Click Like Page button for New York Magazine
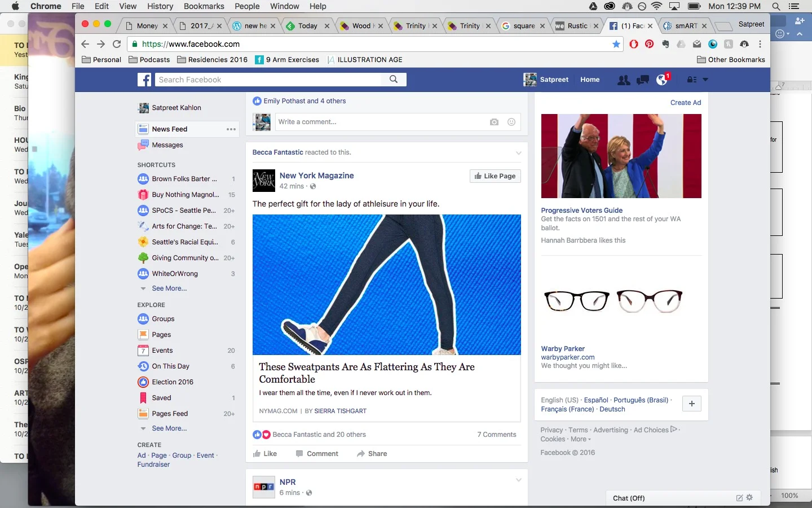The height and width of the screenshot is (508, 812). tap(495, 176)
